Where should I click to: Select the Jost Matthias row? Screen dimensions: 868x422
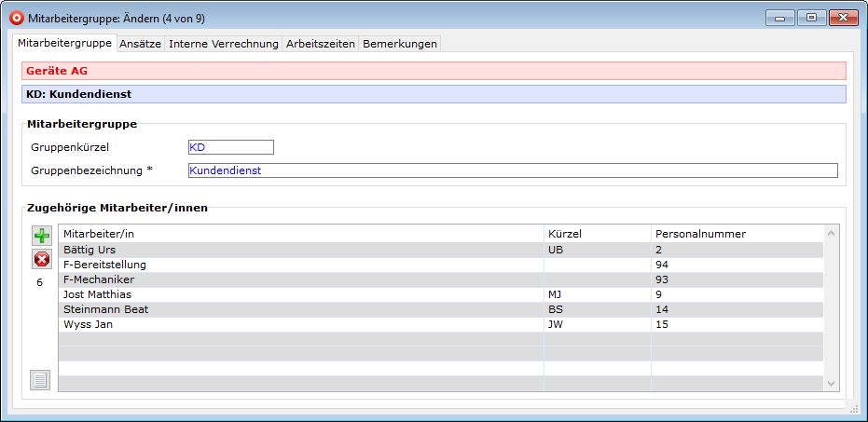pyautogui.click(x=300, y=294)
